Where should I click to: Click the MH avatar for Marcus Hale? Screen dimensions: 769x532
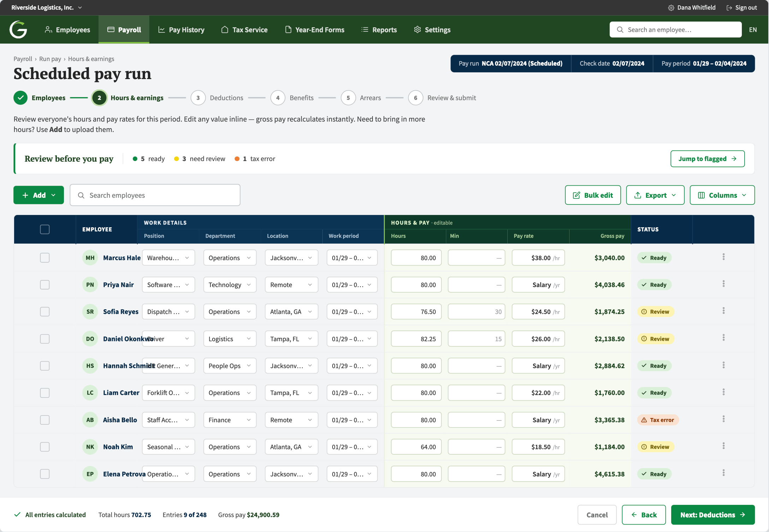90,258
